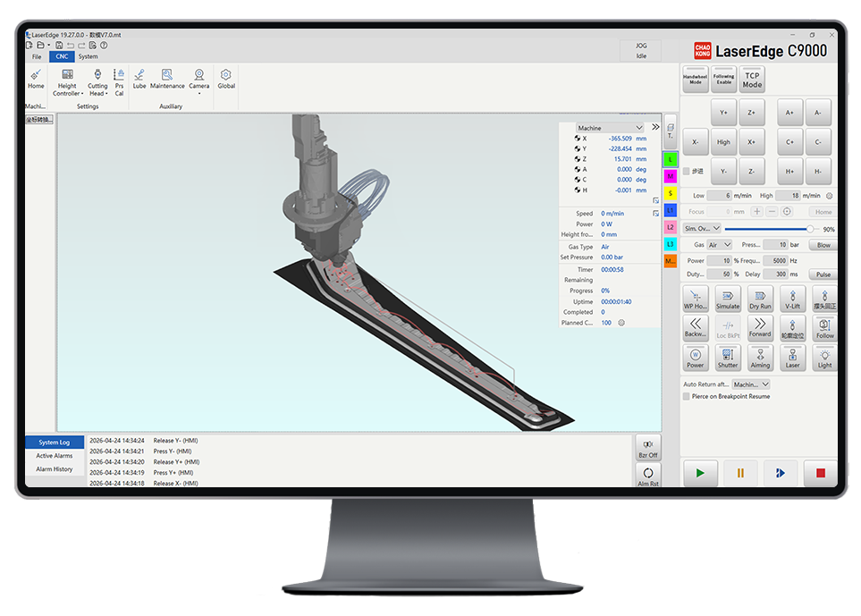Expand the speed panel corner icon
Screen dimensions: 861x616
click(x=655, y=213)
